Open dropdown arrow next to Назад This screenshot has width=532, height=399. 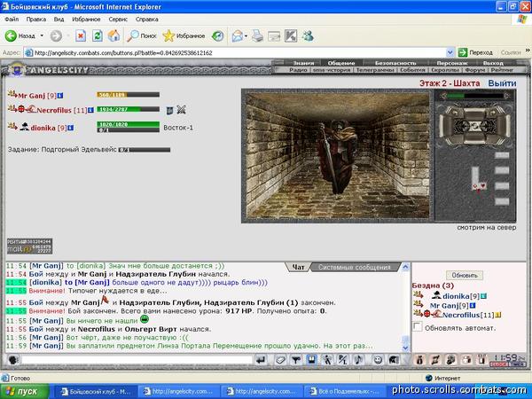point(42,35)
